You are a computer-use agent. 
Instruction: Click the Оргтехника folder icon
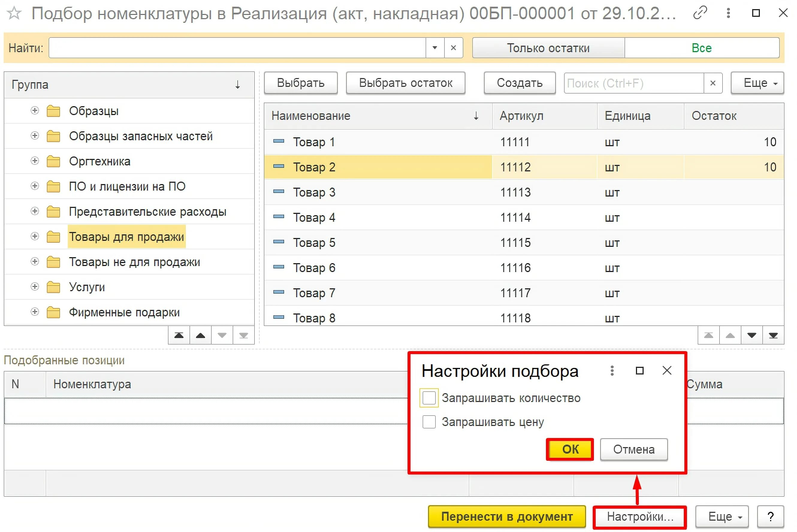pos(54,162)
